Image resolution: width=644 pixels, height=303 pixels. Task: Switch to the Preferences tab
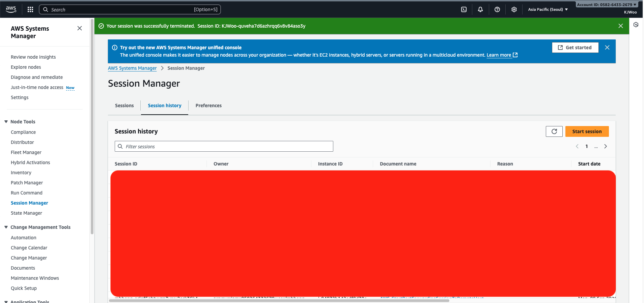208,105
